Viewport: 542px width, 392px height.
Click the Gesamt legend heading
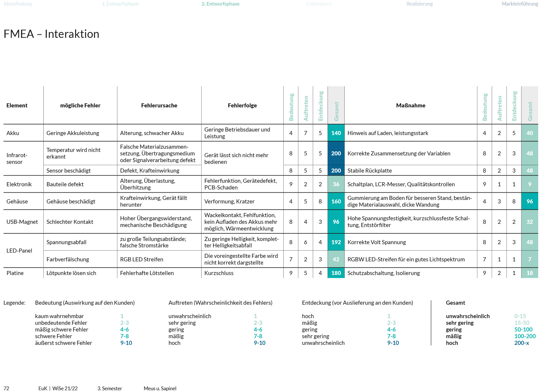[455, 303]
